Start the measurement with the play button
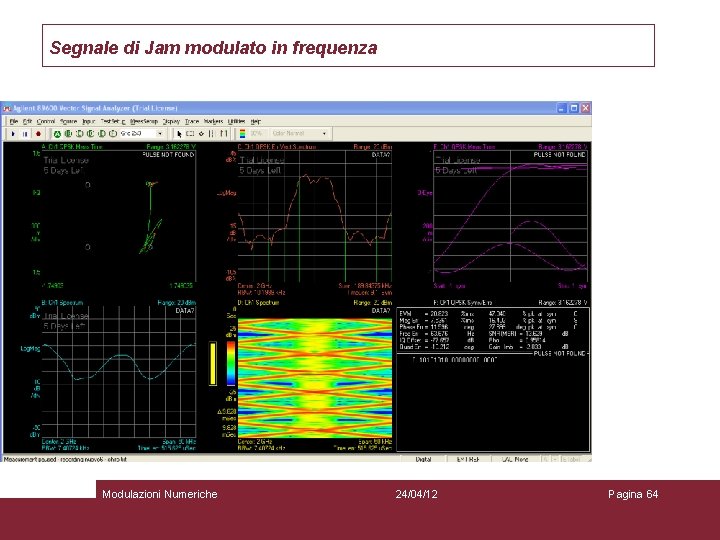 pyautogui.click(x=13, y=134)
